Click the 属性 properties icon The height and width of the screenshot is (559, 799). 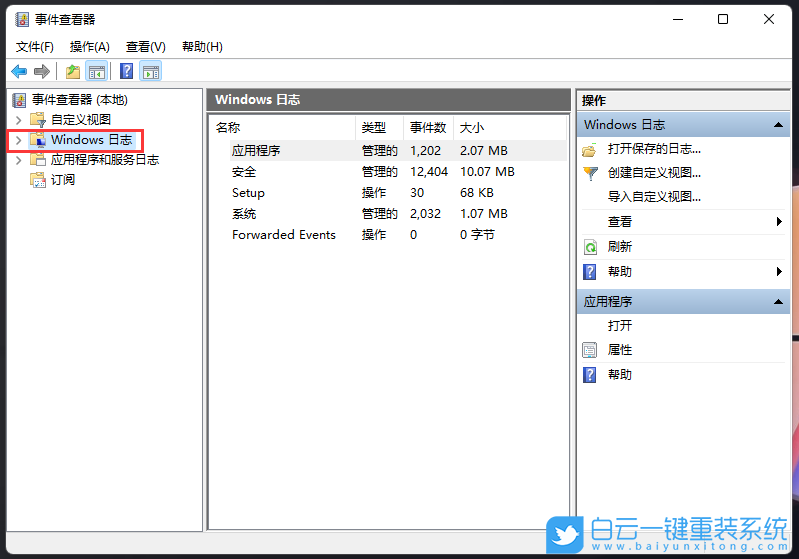click(590, 350)
